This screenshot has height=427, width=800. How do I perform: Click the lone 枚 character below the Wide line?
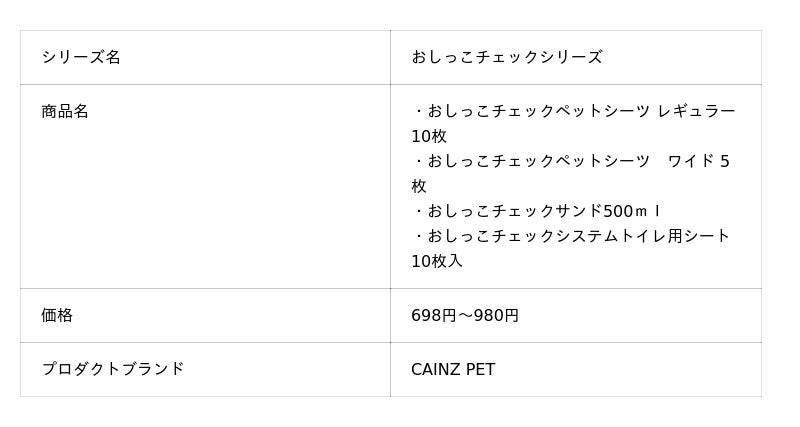419,186
